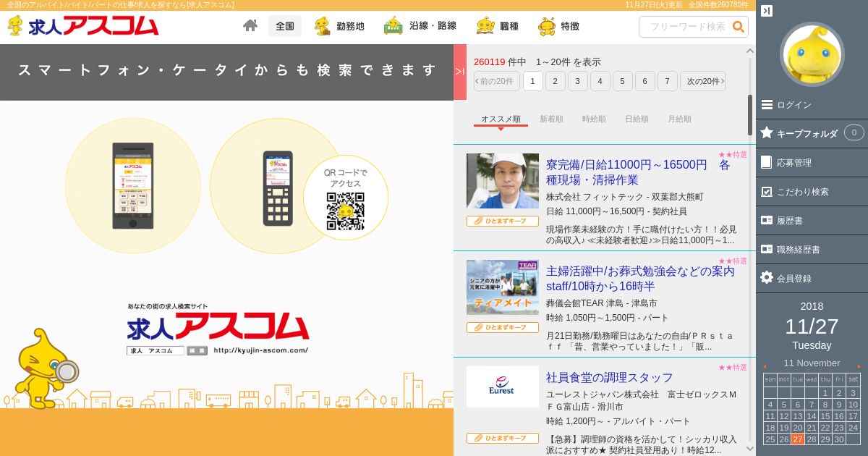Sort by the 時給順 tab
The height and width of the screenshot is (456, 868).
coord(594,119)
